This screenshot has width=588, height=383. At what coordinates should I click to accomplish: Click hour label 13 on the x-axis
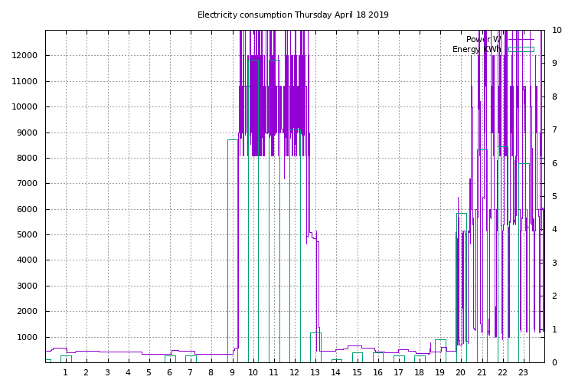click(315, 372)
